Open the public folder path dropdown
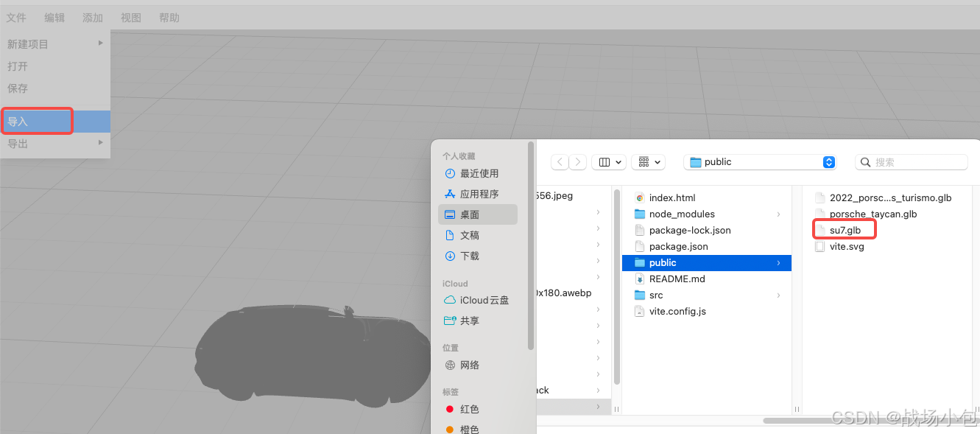980x434 pixels. coord(761,162)
